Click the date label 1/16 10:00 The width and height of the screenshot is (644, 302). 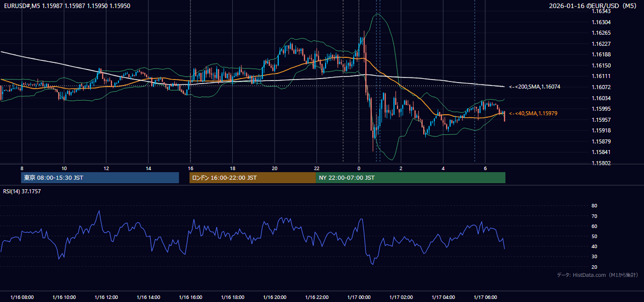coord(64,297)
